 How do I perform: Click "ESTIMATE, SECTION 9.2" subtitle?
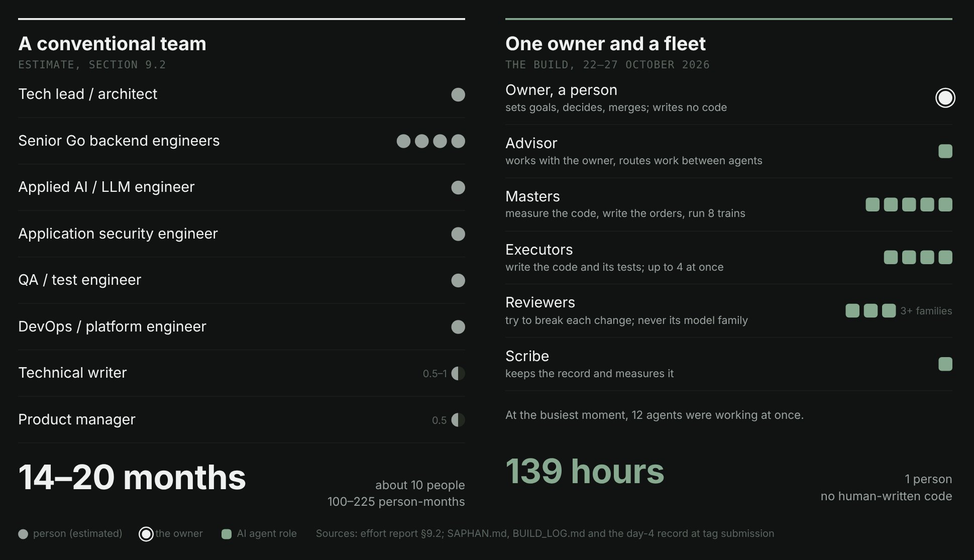pos(92,65)
